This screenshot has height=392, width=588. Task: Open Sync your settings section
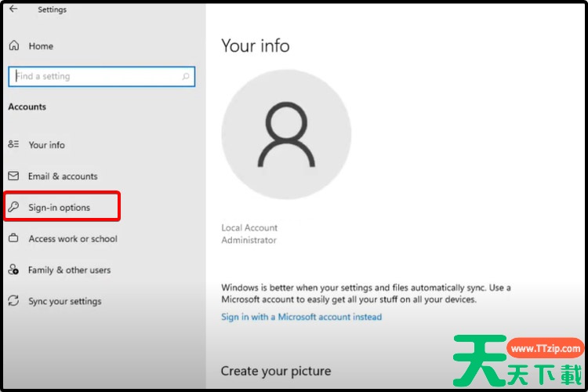coord(65,302)
